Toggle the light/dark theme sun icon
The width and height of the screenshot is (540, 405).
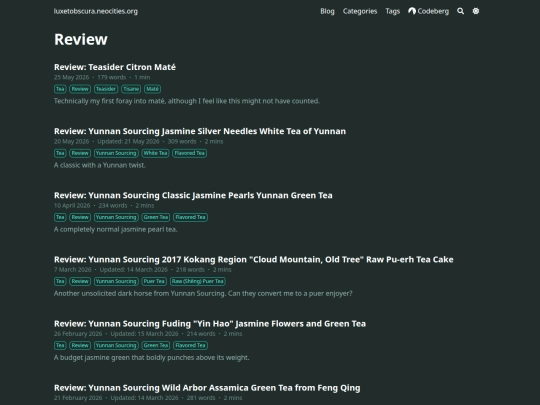pyautogui.click(x=476, y=11)
